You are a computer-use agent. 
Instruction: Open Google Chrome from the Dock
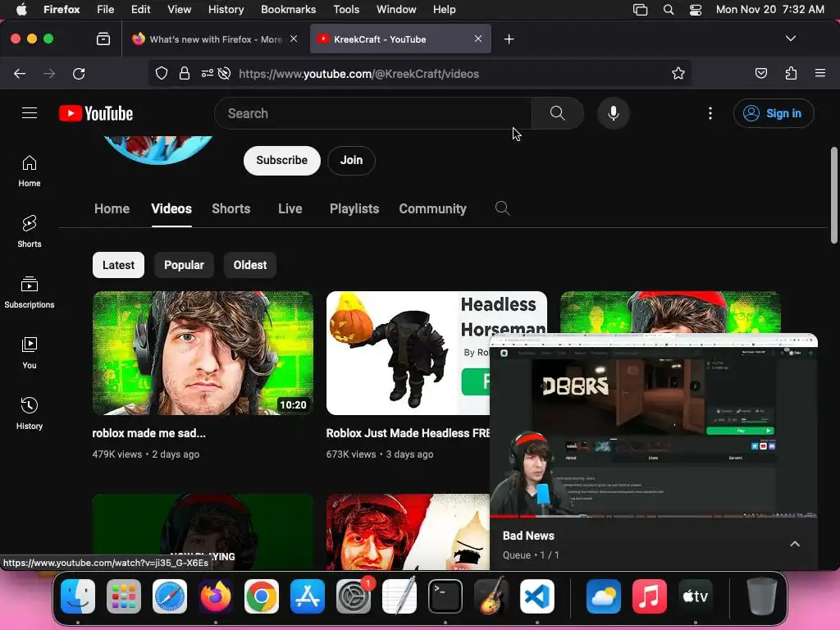pos(262,596)
